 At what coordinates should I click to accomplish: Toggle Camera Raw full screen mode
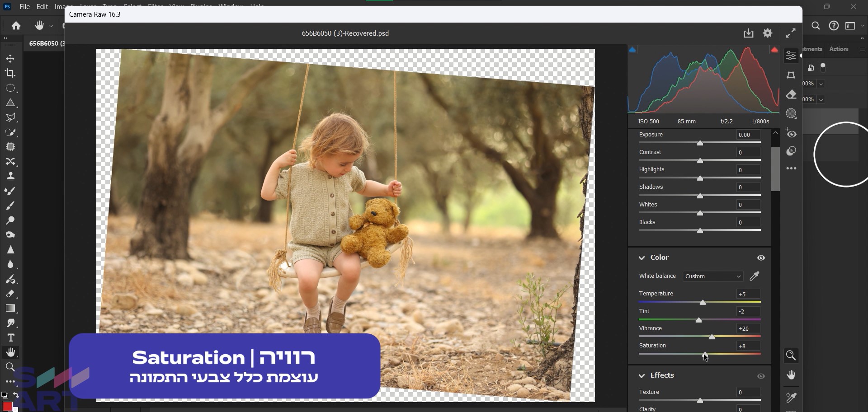click(791, 33)
